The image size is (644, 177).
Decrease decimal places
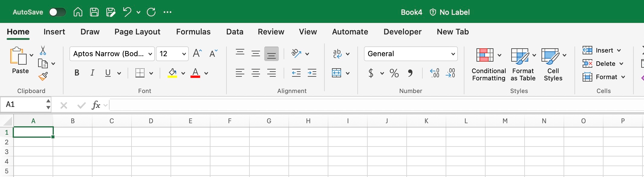pyautogui.click(x=450, y=73)
